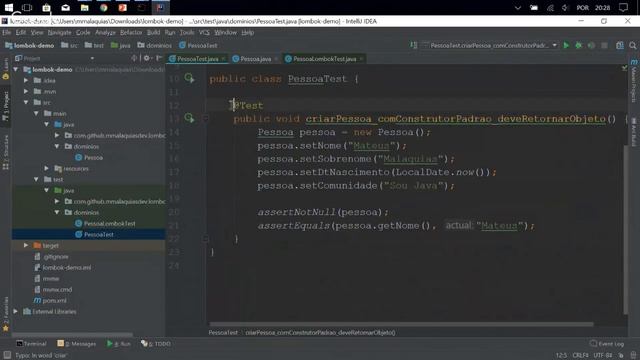
Task: Hide the Project tool window
Action: coord(159,58)
